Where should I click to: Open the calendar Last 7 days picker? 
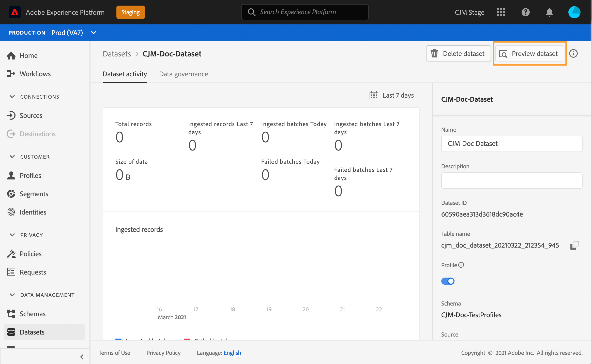pyautogui.click(x=392, y=95)
